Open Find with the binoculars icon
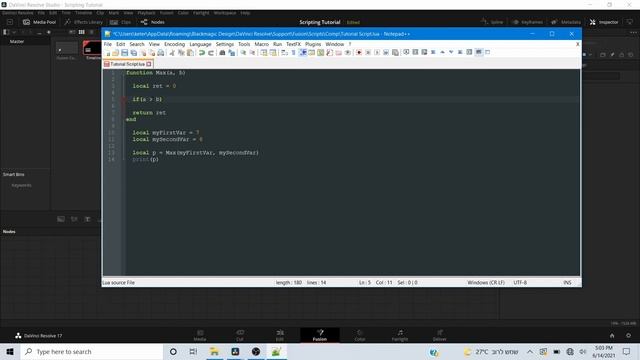 pyautogui.click(x=222, y=53)
